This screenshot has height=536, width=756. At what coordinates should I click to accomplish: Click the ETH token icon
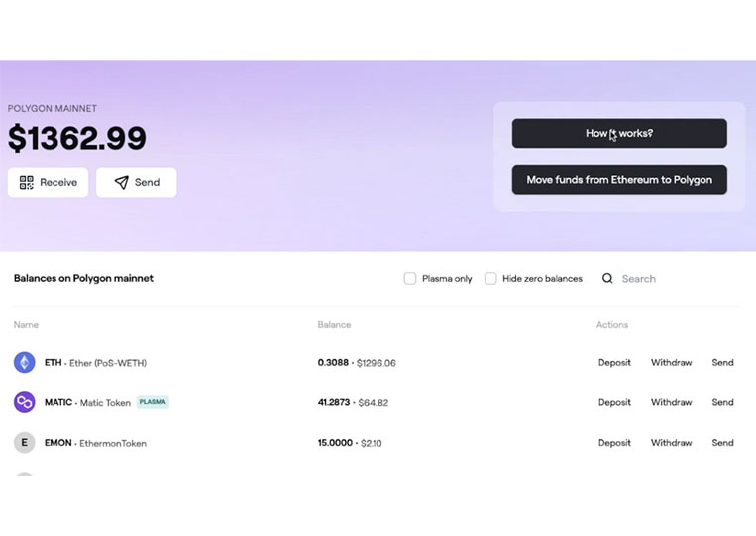24,362
